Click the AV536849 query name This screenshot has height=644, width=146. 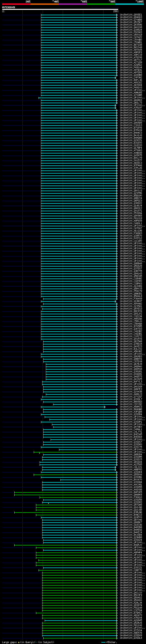coord(8,8)
